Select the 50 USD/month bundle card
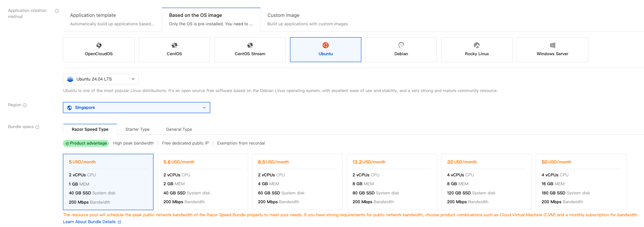 point(581,182)
